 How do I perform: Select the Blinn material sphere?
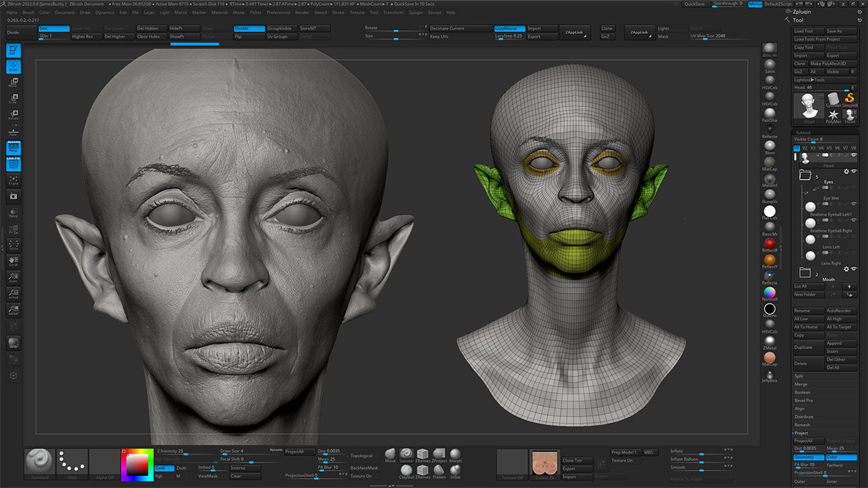(x=770, y=146)
